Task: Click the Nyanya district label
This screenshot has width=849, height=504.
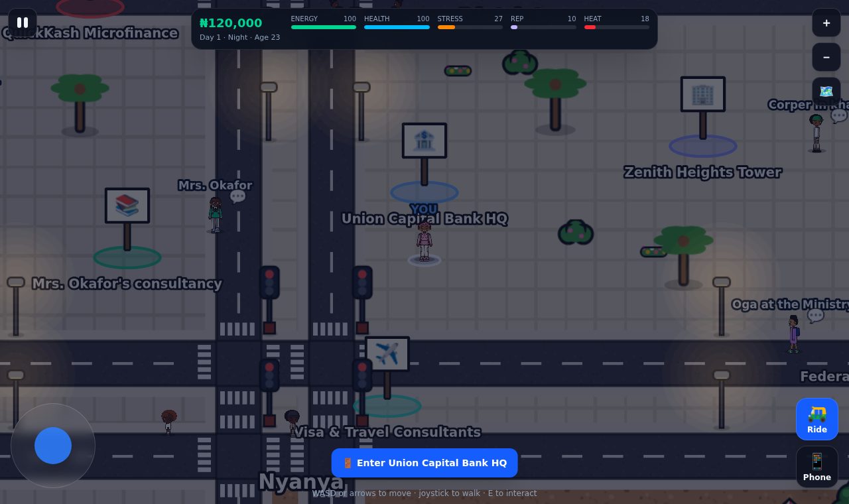Action: pos(301,481)
